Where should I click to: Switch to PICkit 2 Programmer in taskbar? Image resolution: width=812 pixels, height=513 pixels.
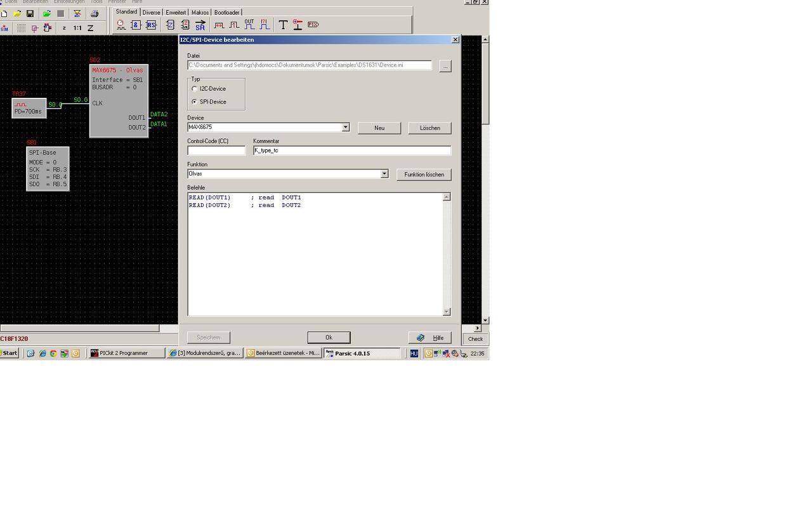pyautogui.click(x=126, y=353)
